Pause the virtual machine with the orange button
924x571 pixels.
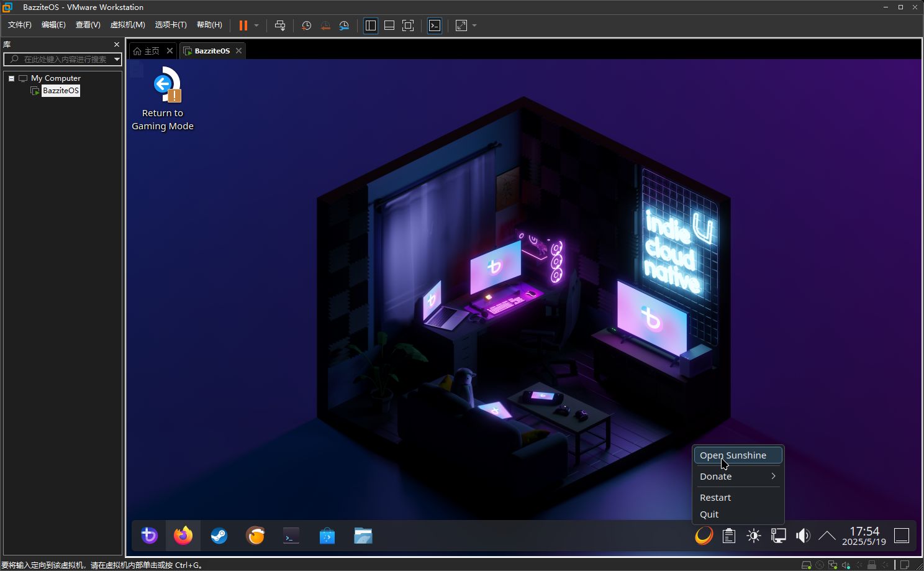point(243,25)
